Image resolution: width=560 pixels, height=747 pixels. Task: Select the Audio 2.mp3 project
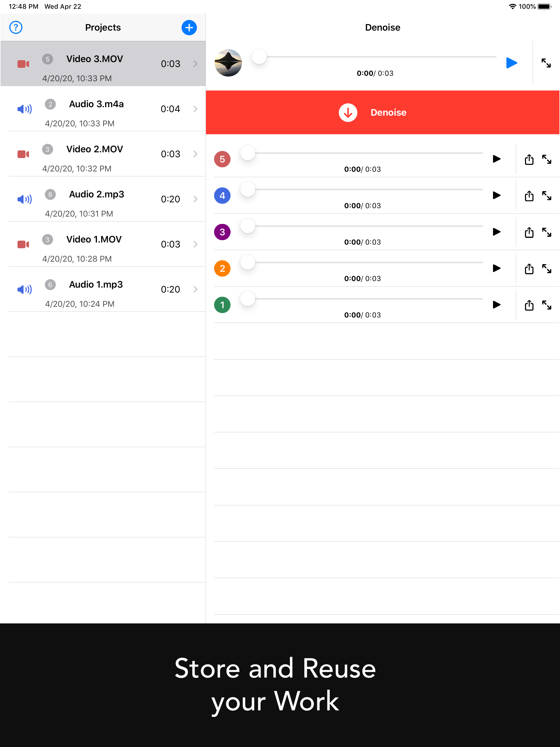pos(101,199)
